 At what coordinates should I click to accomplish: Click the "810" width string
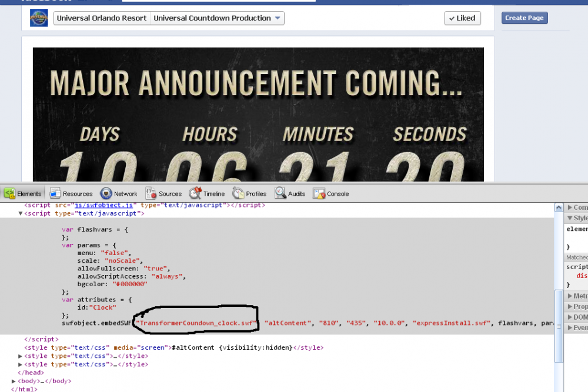coord(329,323)
